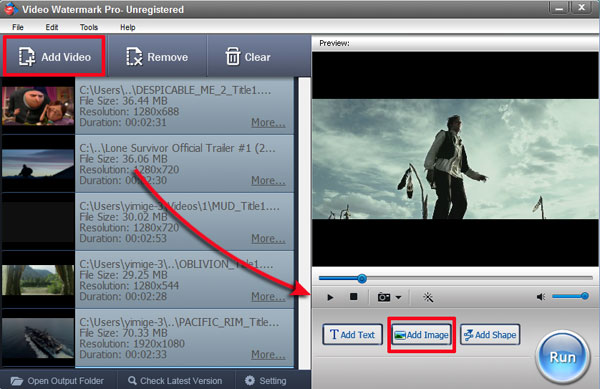Click the Lone Survivor Official Trailer path text
The image size is (600, 389).
tap(177, 148)
